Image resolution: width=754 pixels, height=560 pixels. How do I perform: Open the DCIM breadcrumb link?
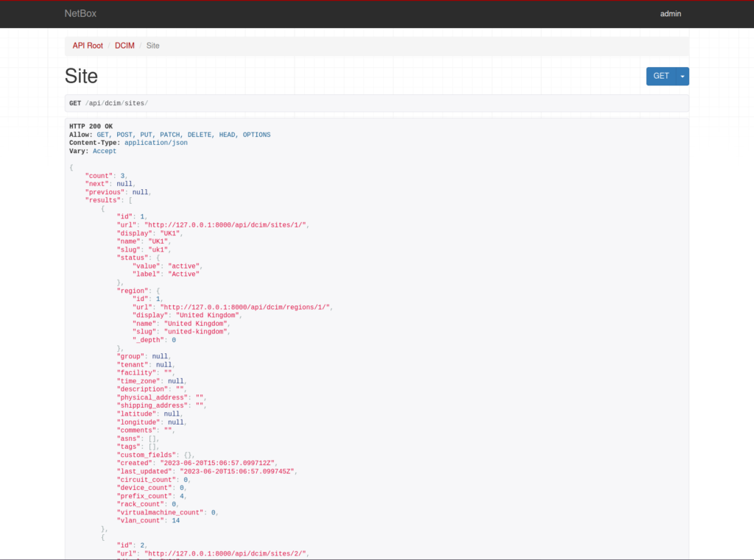click(124, 46)
